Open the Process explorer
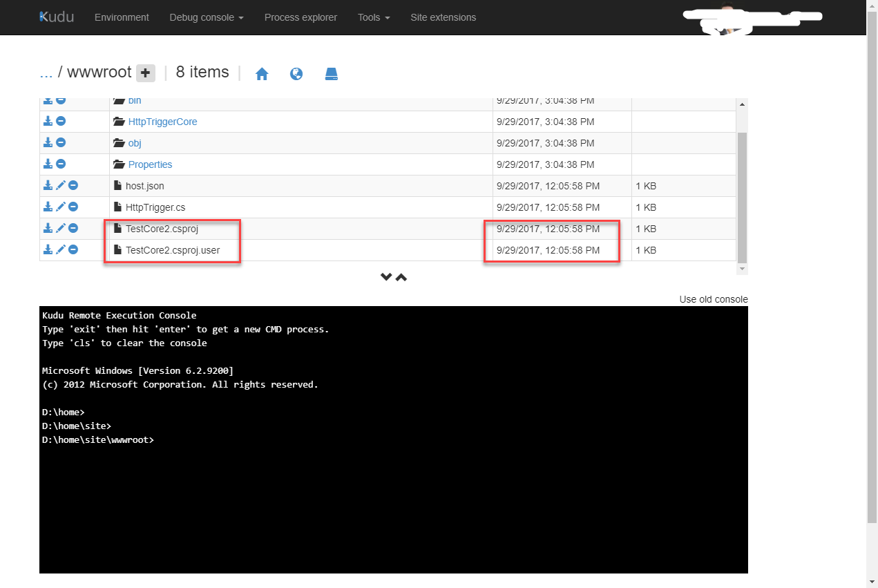878x588 pixels. [300, 17]
